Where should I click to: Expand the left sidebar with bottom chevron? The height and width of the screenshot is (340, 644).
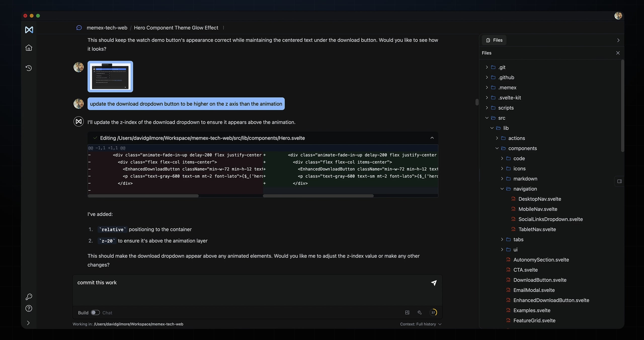coord(28,323)
